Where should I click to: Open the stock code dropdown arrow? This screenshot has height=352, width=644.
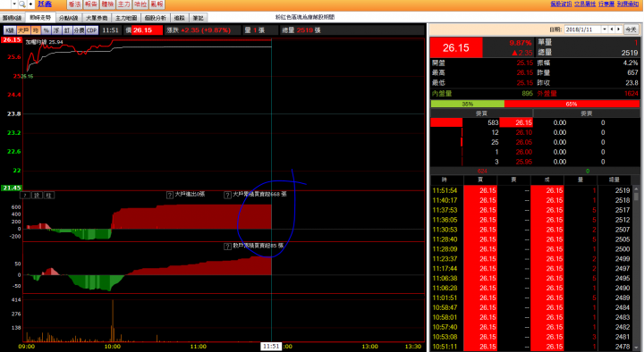pyautogui.click(x=14, y=4)
